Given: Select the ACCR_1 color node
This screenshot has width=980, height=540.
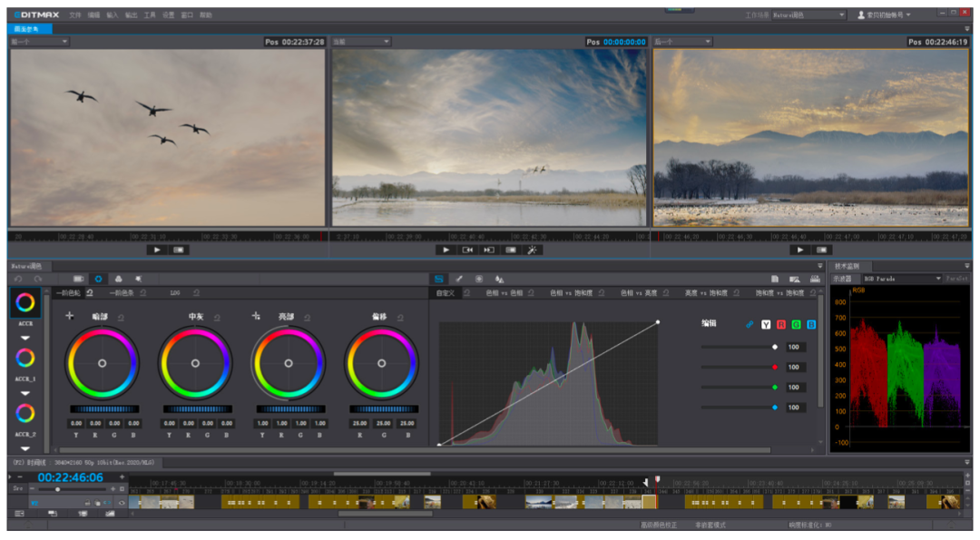Looking at the screenshot, I should 25,358.
